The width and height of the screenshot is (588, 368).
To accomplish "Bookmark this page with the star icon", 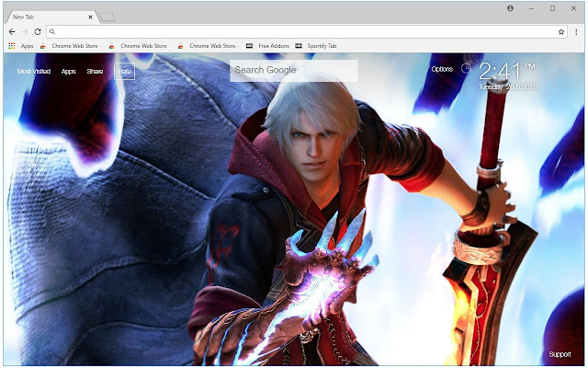I will pos(561,32).
